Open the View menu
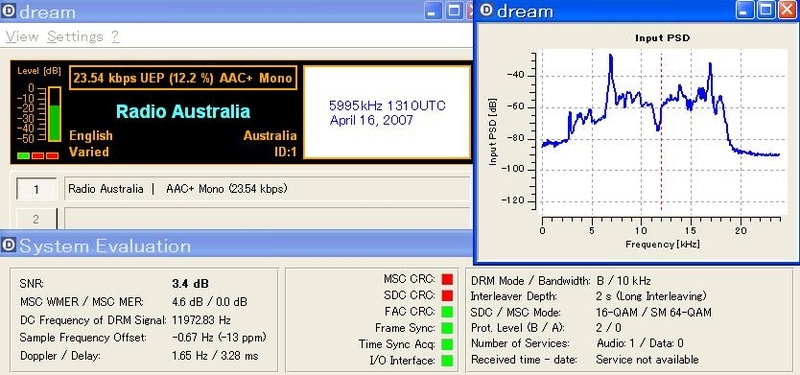This screenshot has width=800, height=375. click(x=22, y=37)
